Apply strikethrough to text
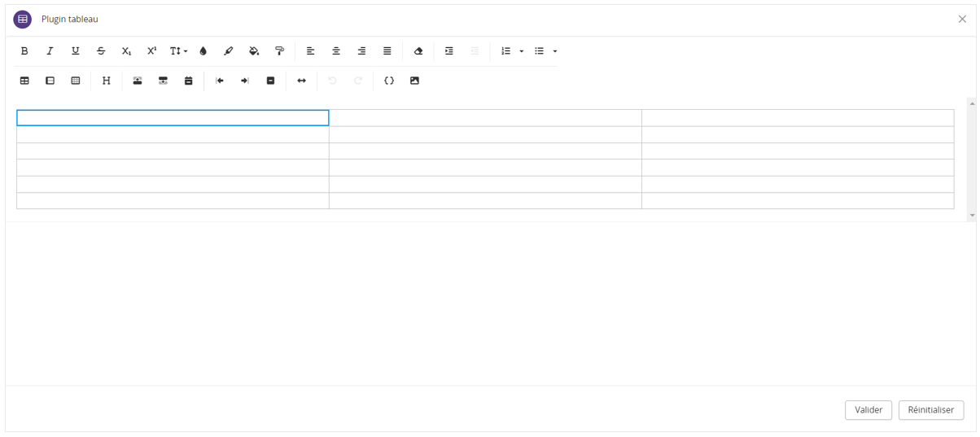The image size is (980, 437). point(101,51)
